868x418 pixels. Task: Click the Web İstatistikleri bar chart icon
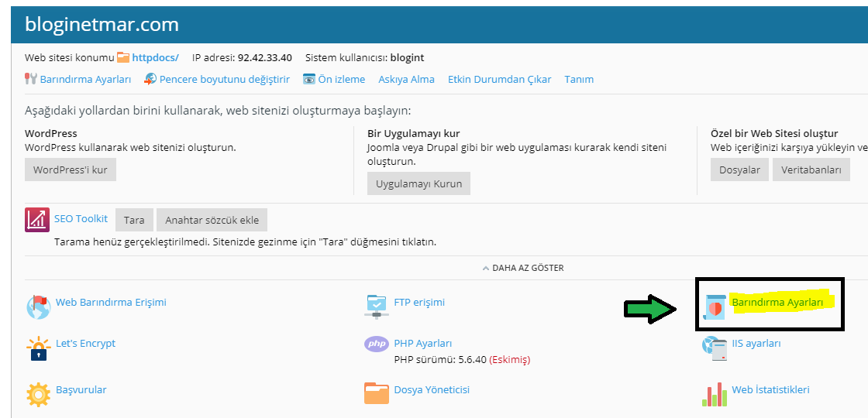pyautogui.click(x=714, y=394)
